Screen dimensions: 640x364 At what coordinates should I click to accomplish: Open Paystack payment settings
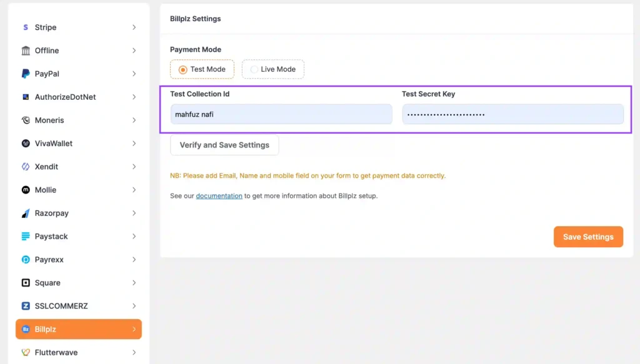click(x=79, y=237)
